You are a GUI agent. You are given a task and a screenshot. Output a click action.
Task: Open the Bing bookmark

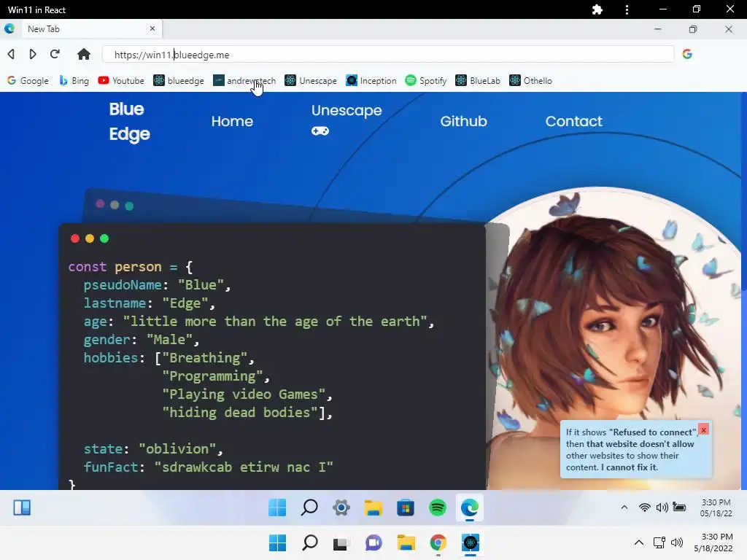tap(74, 81)
